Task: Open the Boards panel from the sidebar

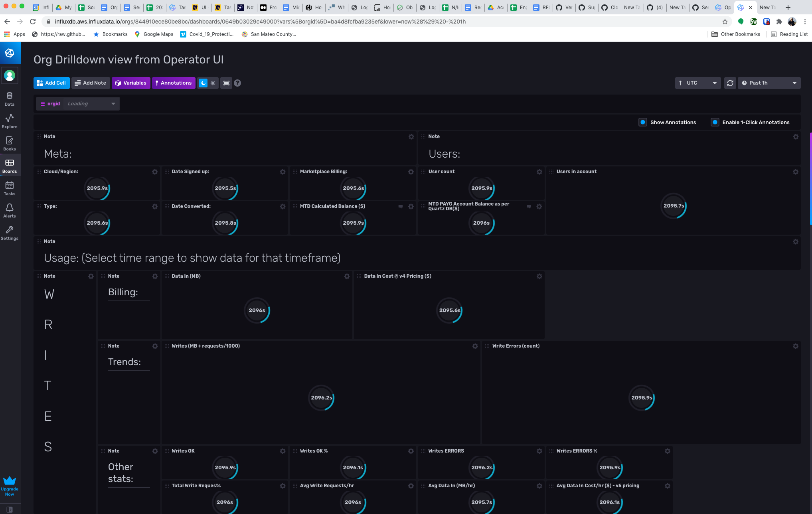Action: [9, 165]
